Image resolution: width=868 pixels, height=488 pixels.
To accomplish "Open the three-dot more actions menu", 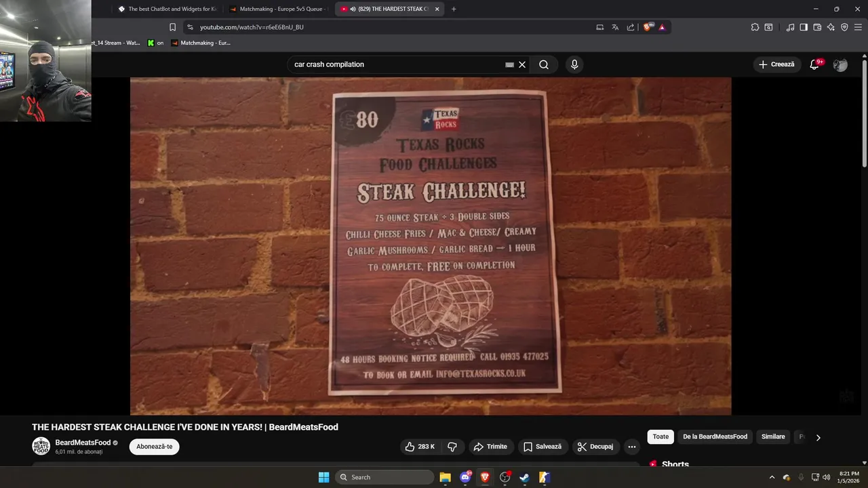I will [632, 447].
